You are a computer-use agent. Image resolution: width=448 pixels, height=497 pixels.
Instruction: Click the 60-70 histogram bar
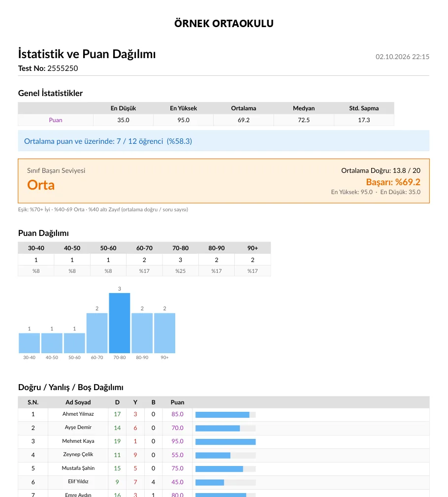tap(97, 333)
